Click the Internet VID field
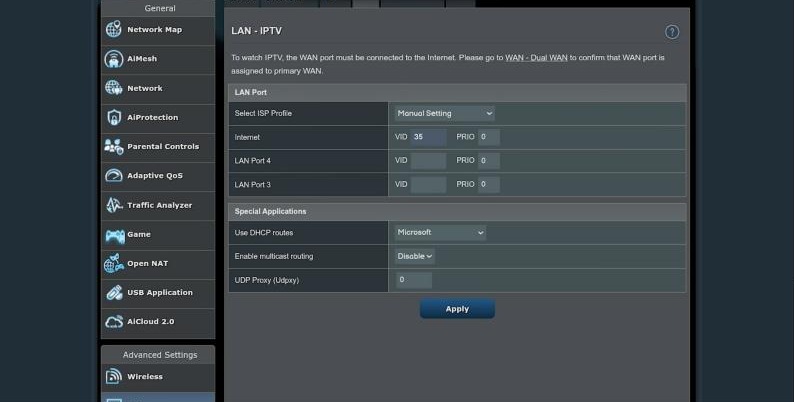The image size is (794, 402). point(428,137)
